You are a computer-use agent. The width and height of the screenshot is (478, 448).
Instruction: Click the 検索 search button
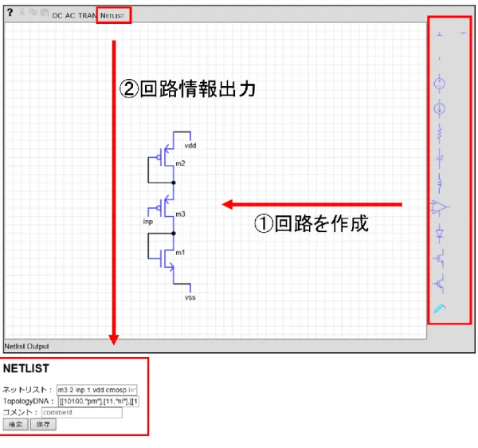(x=16, y=424)
